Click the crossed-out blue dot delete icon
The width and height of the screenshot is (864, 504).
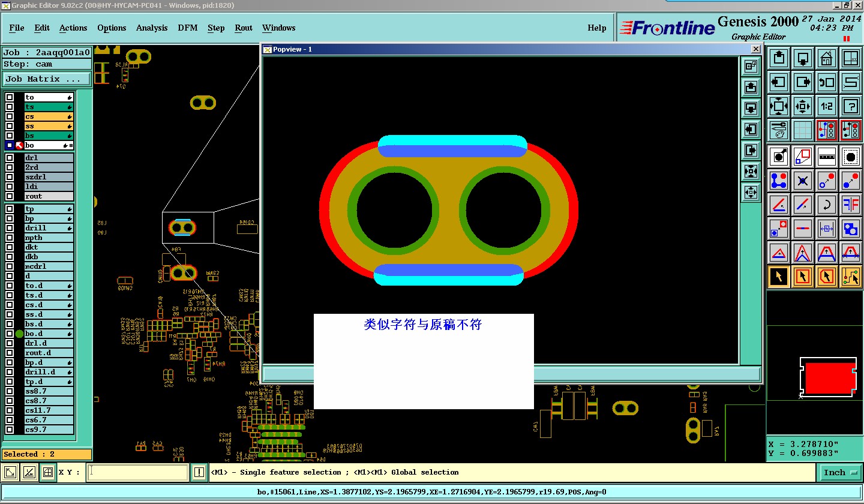click(x=803, y=180)
